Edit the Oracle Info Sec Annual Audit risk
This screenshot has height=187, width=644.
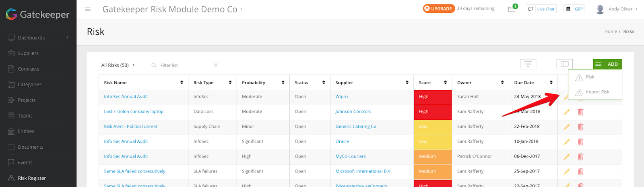point(566,142)
